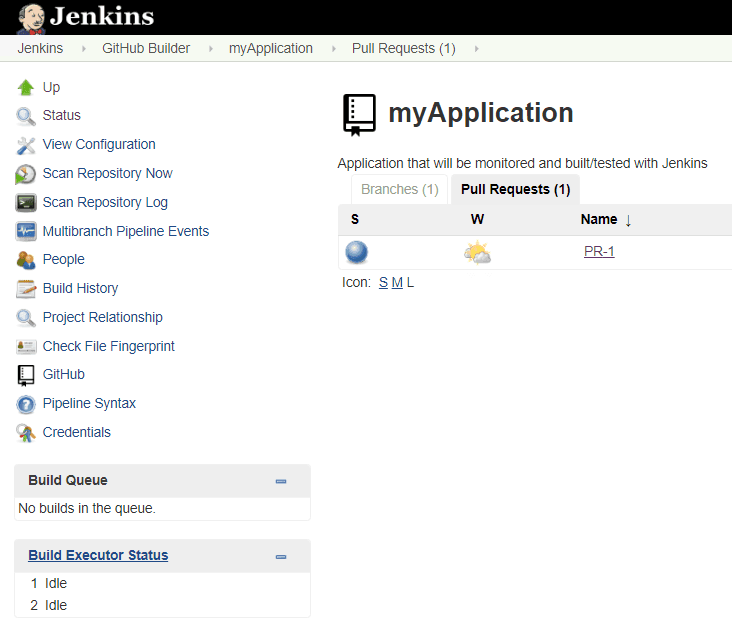Select the Pull Requests (1) tab

click(515, 189)
